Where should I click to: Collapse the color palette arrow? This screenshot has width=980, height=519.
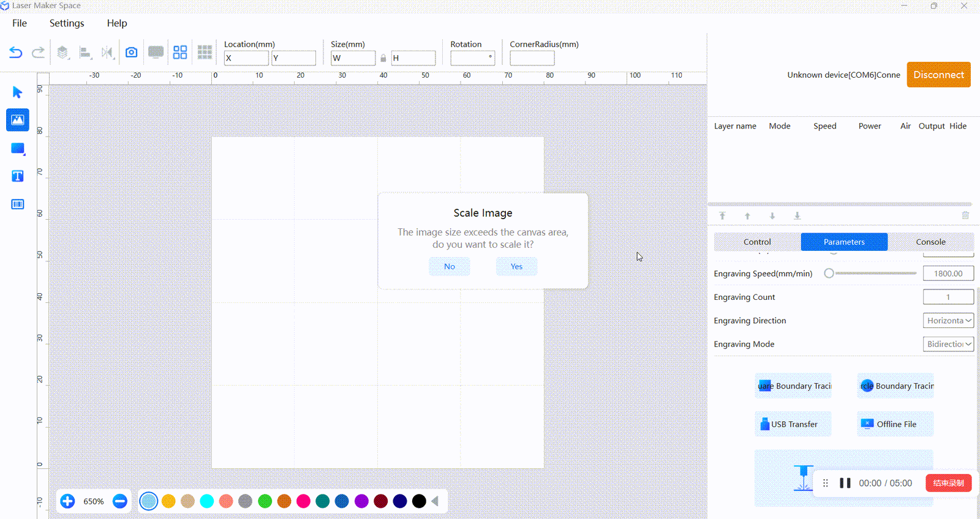click(435, 501)
